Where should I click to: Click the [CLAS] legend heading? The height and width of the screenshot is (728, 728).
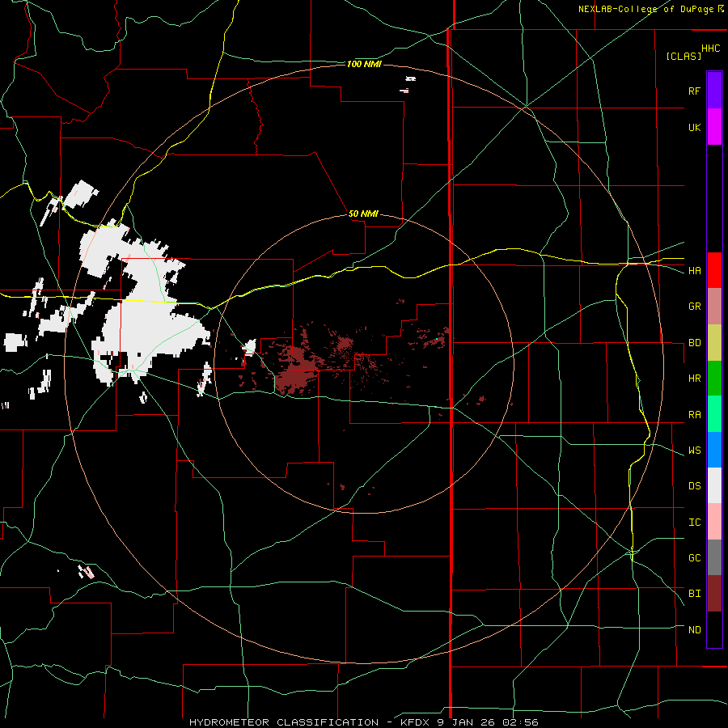[x=684, y=56]
